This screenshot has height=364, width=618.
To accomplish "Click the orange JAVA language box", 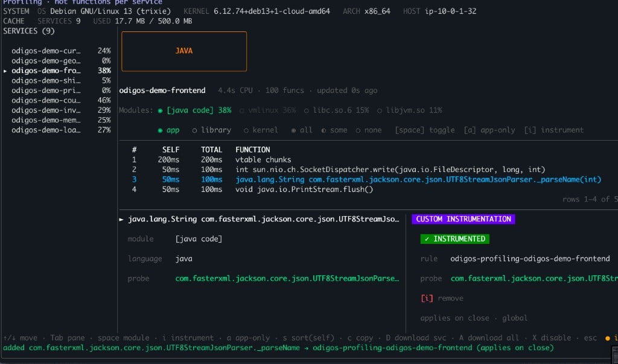I will (184, 51).
